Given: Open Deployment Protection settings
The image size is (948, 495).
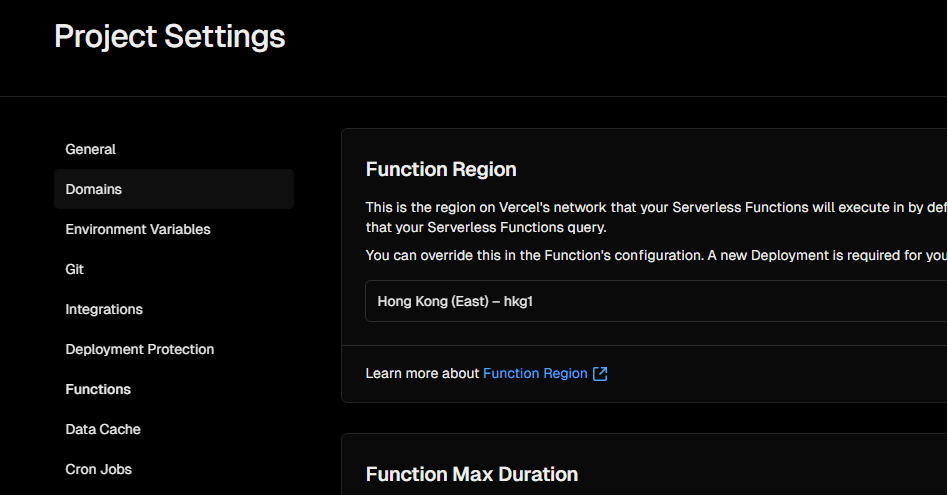Looking at the screenshot, I should tap(140, 350).
